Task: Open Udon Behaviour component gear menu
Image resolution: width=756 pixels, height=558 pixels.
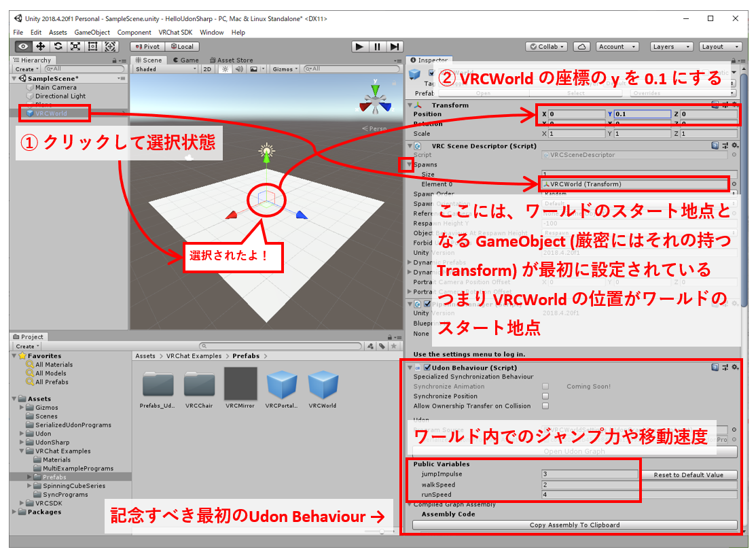Action: pyautogui.click(x=735, y=368)
